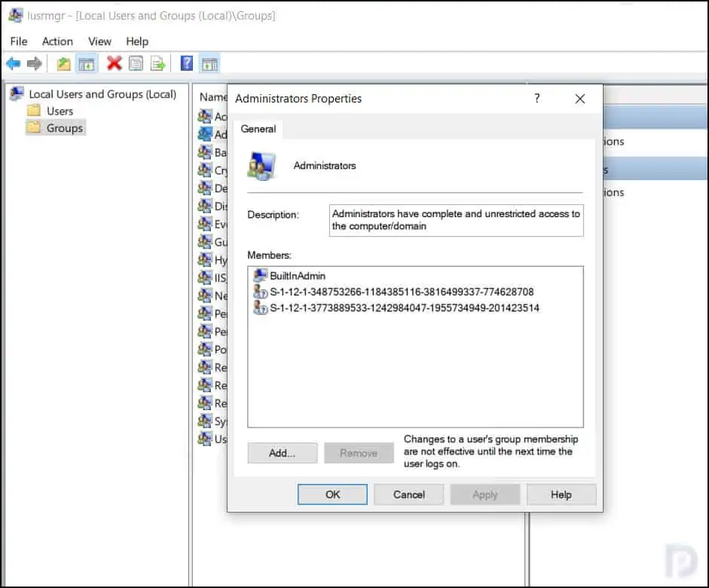The height and width of the screenshot is (588, 709).
Task: Select the group row starting with Ba
Action: [x=212, y=152]
